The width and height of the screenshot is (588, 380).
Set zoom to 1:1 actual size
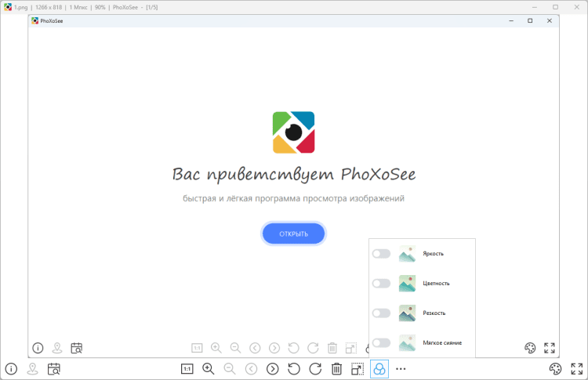point(187,369)
